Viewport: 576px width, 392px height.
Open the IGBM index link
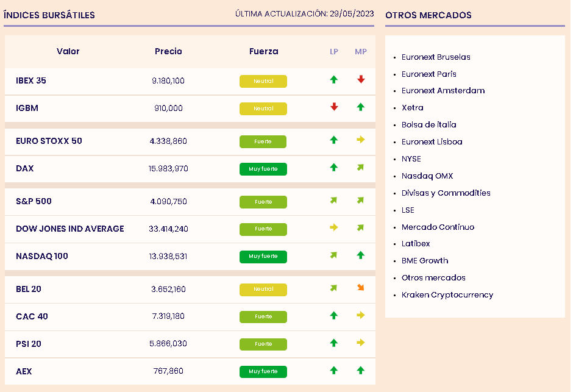[27, 108]
